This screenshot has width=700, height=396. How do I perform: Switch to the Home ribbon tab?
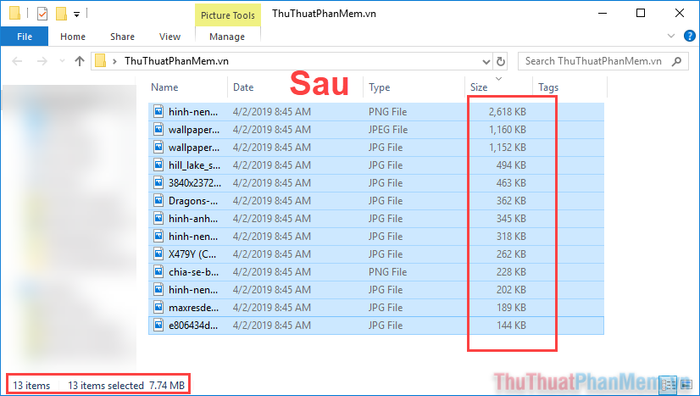[73, 37]
